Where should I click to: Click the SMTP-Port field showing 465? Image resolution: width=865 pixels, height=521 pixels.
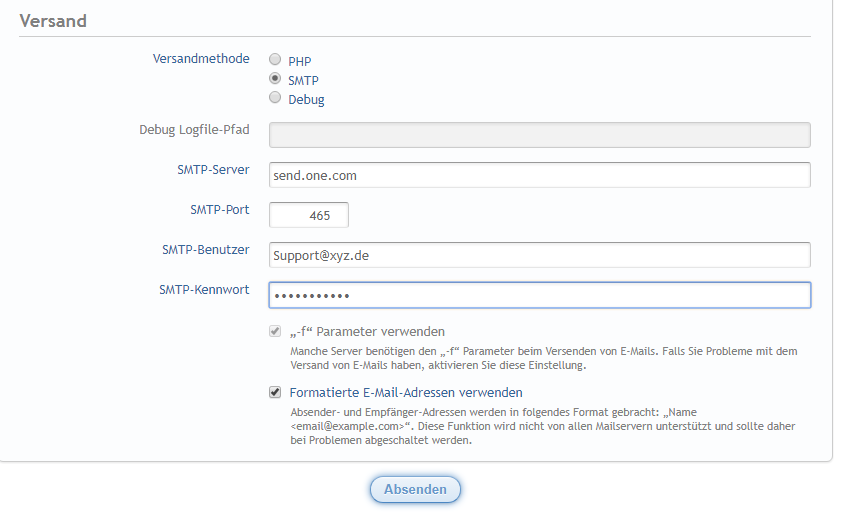point(309,215)
